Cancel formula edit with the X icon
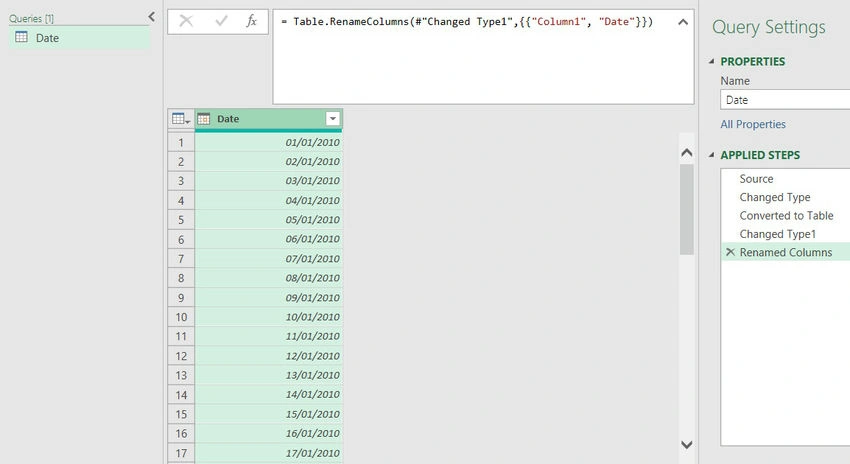 tap(186, 21)
